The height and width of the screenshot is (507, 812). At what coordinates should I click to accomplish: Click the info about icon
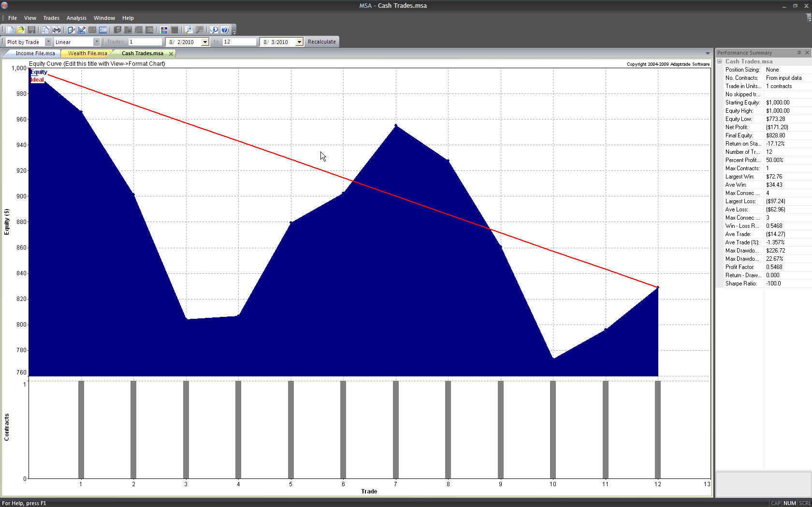pyautogui.click(x=214, y=30)
